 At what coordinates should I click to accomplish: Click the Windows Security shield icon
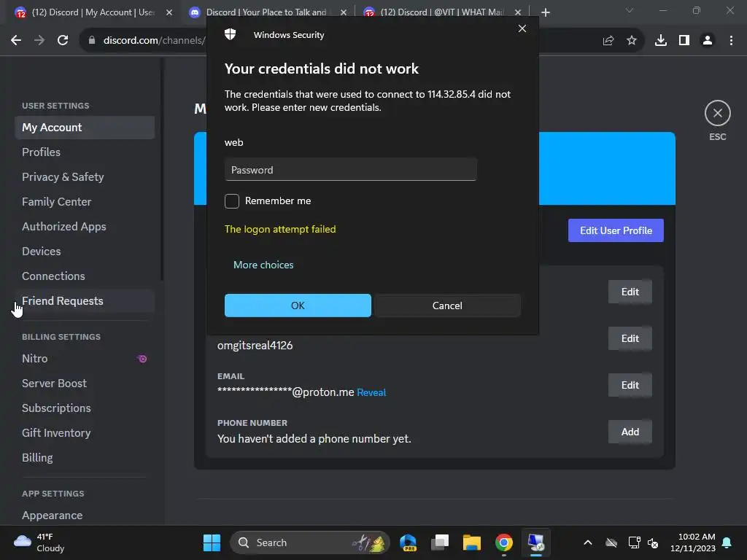click(230, 34)
